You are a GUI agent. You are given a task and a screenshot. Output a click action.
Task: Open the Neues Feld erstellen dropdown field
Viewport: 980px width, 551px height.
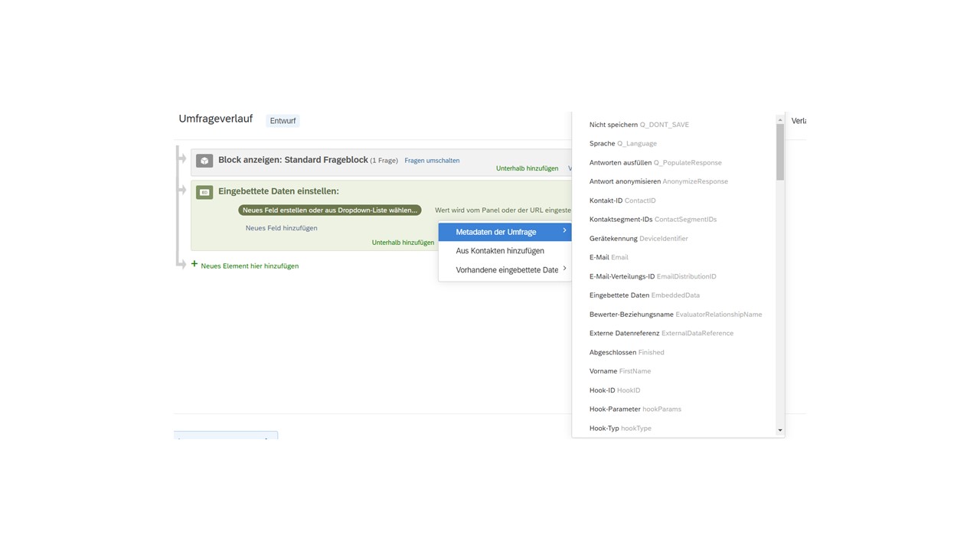[329, 210]
